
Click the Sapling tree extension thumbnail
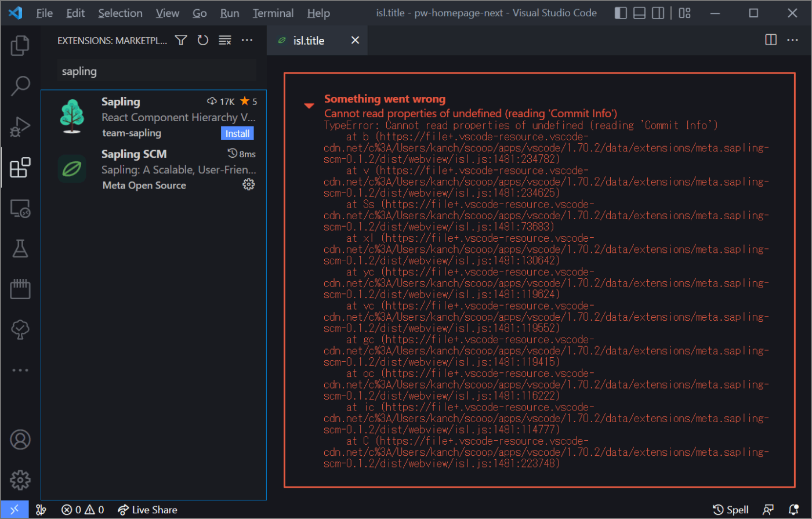coord(72,117)
